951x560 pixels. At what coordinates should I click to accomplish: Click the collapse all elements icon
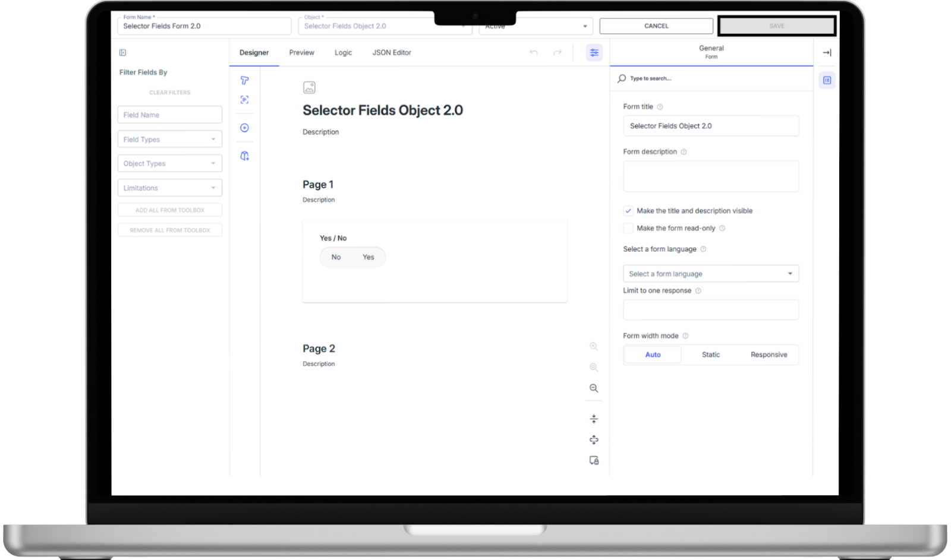[x=593, y=419]
